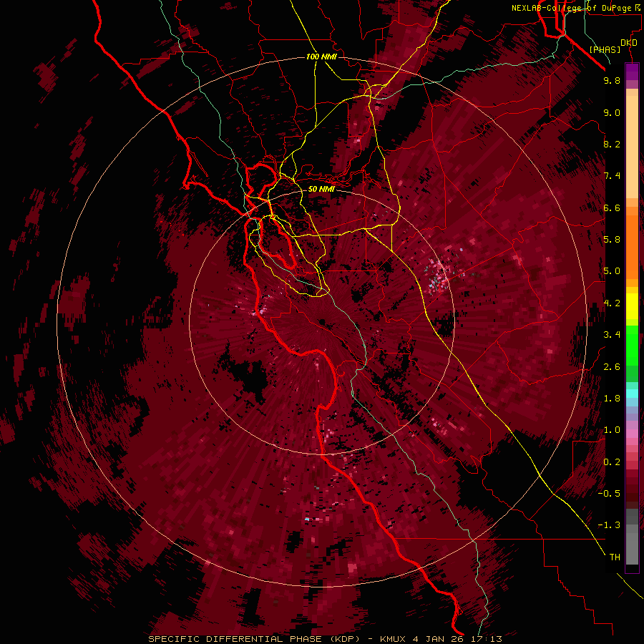Viewport: 644px width, 644px height.
Task: Click the "DKD" label above the color scale
Action: tap(629, 43)
